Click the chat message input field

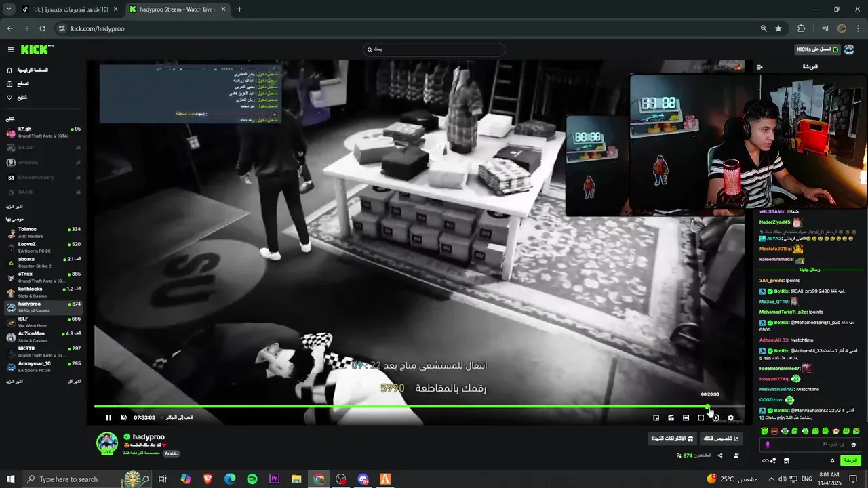[x=810, y=445]
